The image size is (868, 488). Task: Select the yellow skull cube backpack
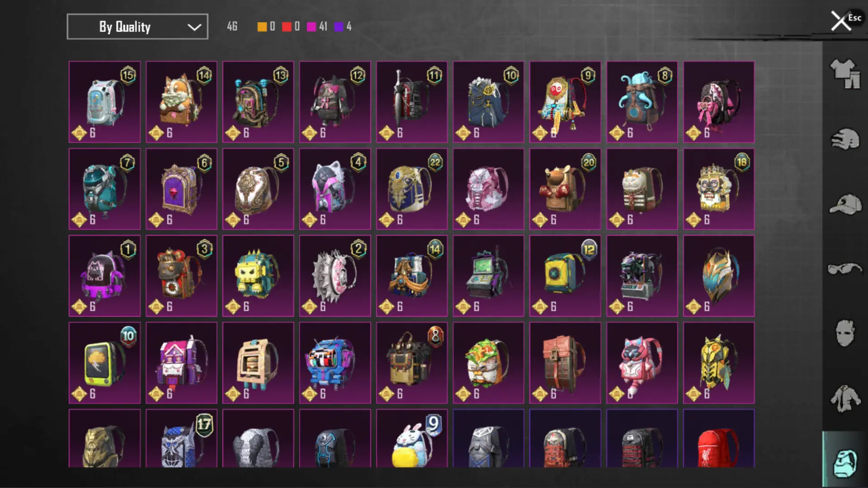[258, 276]
